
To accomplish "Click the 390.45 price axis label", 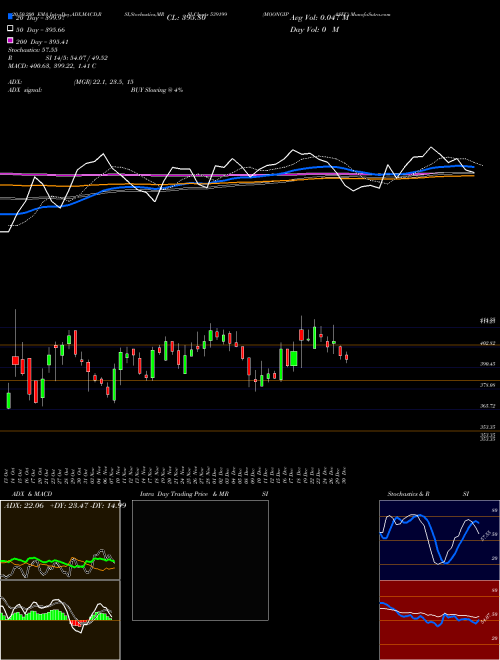I will (489, 364).
